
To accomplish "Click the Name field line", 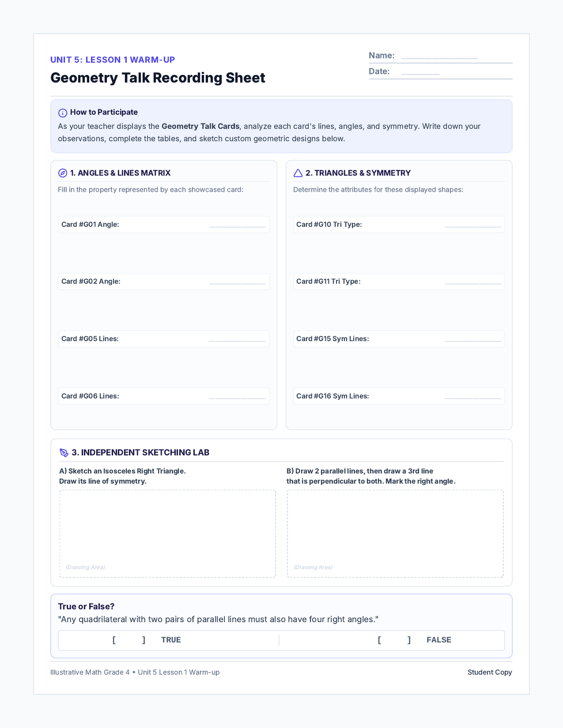I will [440, 56].
